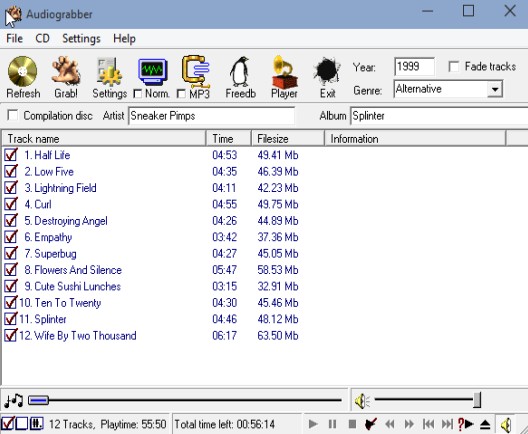
Task: Open the File menu
Action: [x=14, y=38]
